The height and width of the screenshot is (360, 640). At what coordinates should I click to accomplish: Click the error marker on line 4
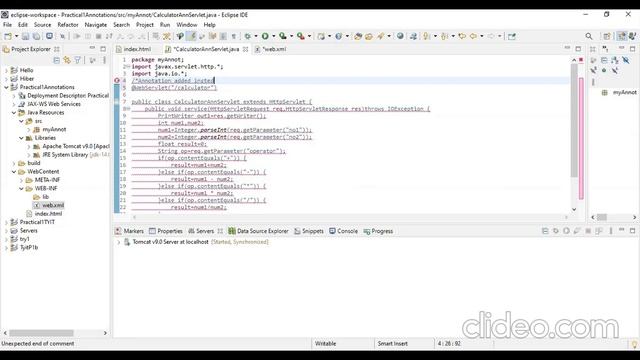(x=117, y=81)
